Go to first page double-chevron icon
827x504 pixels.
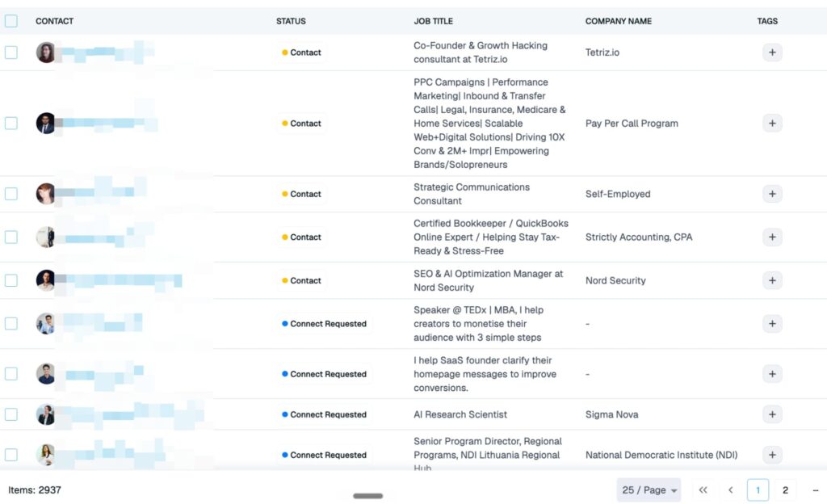tap(703, 489)
